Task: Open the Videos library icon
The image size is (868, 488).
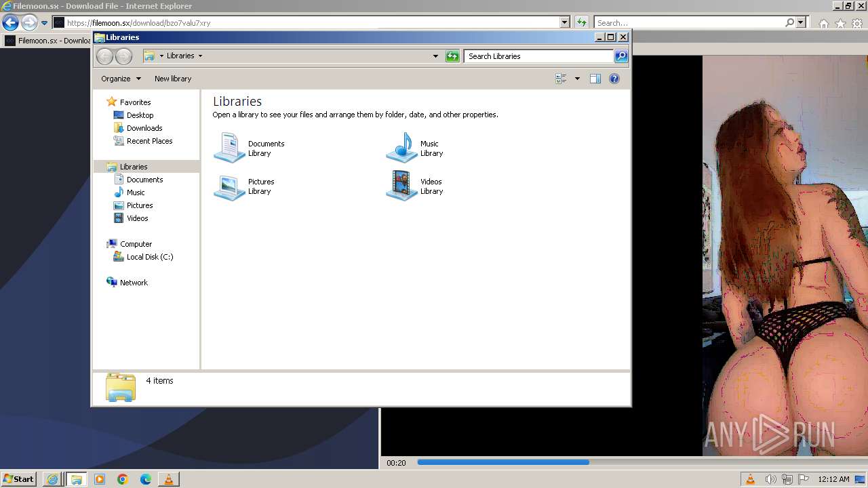Action: point(401,186)
